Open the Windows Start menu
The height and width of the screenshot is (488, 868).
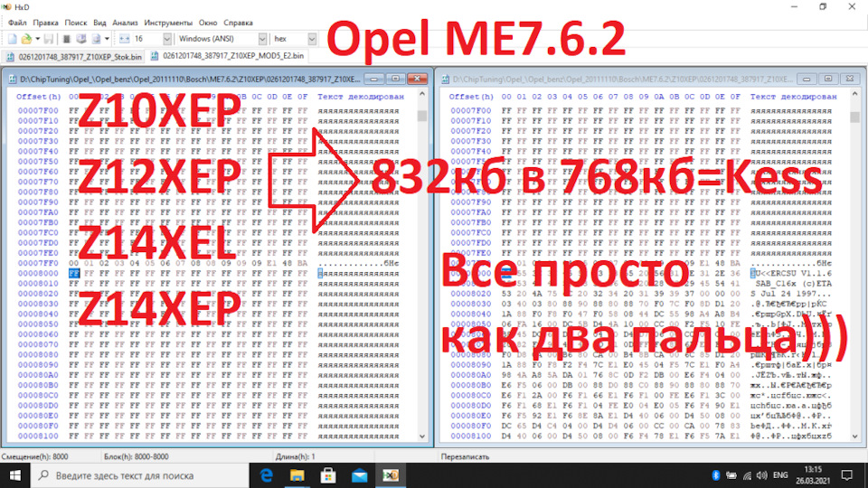tap(15, 475)
